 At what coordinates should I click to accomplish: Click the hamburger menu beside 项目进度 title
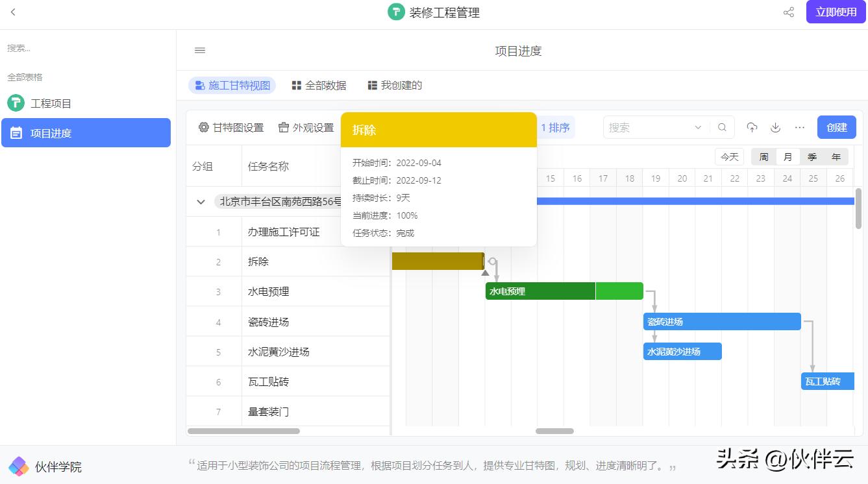199,50
